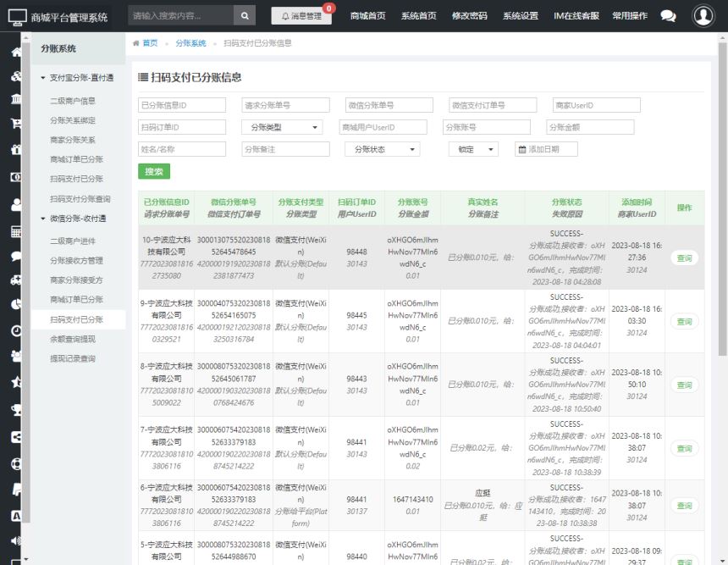Click the 扫码订单ID cell 98448
Viewport: 728px width, 565px height.
pyautogui.click(x=356, y=252)
